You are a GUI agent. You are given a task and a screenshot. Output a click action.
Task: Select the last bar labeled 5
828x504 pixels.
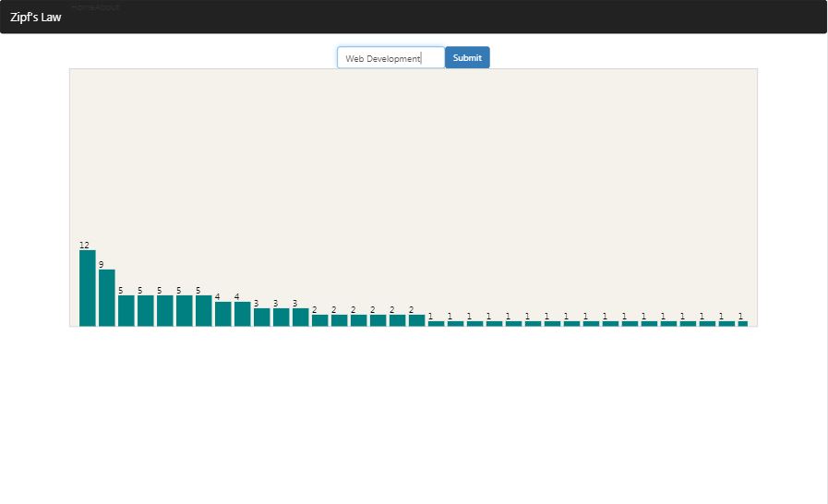[204, 310]
